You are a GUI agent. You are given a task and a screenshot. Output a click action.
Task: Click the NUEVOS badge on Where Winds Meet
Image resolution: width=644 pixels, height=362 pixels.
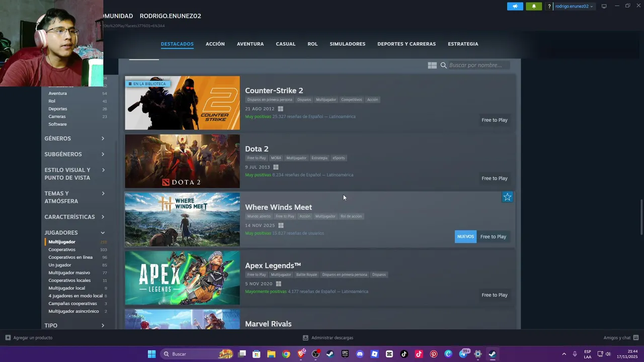[465, 237]
